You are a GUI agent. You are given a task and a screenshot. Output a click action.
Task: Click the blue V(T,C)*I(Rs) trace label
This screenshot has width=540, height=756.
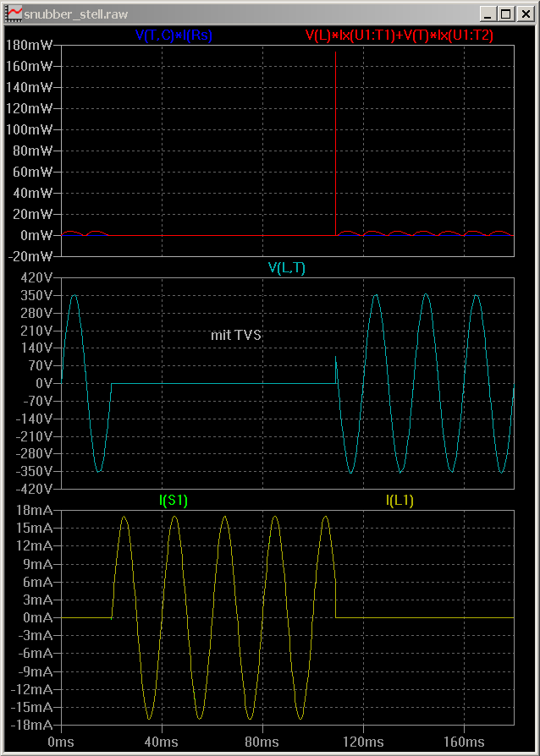[x=174, y=35]
